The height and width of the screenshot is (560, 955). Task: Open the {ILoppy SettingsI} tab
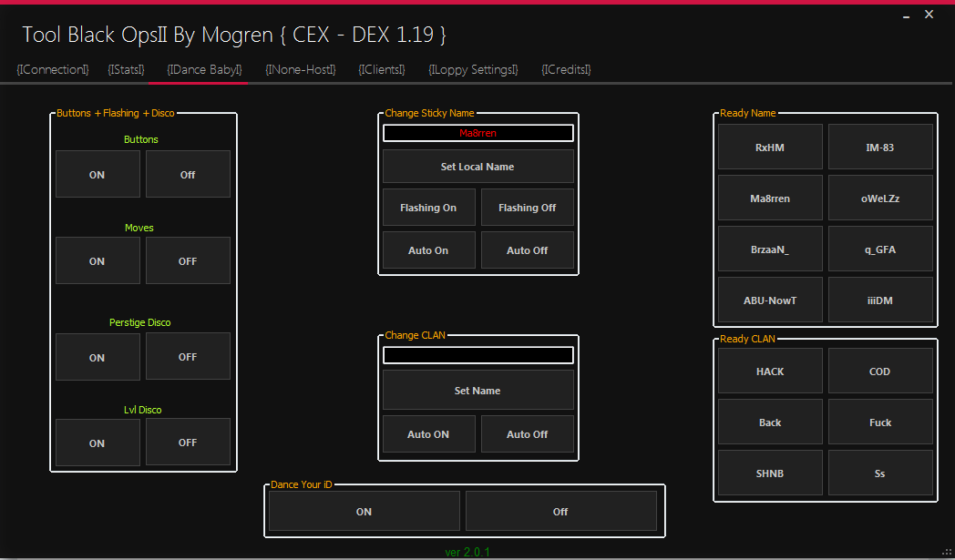473,69
